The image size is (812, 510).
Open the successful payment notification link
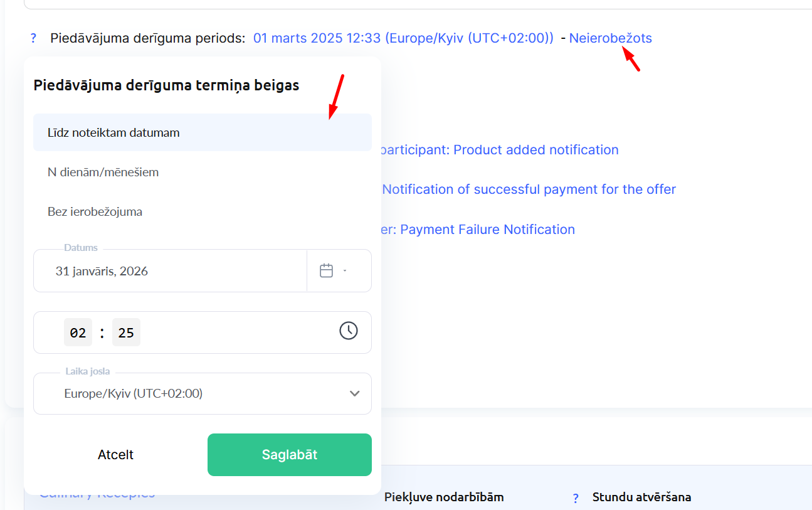[529, 189]
